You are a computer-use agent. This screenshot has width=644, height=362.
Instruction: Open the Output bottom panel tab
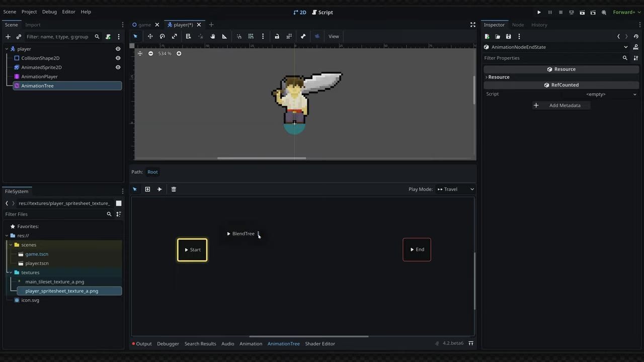click(141, 344)
